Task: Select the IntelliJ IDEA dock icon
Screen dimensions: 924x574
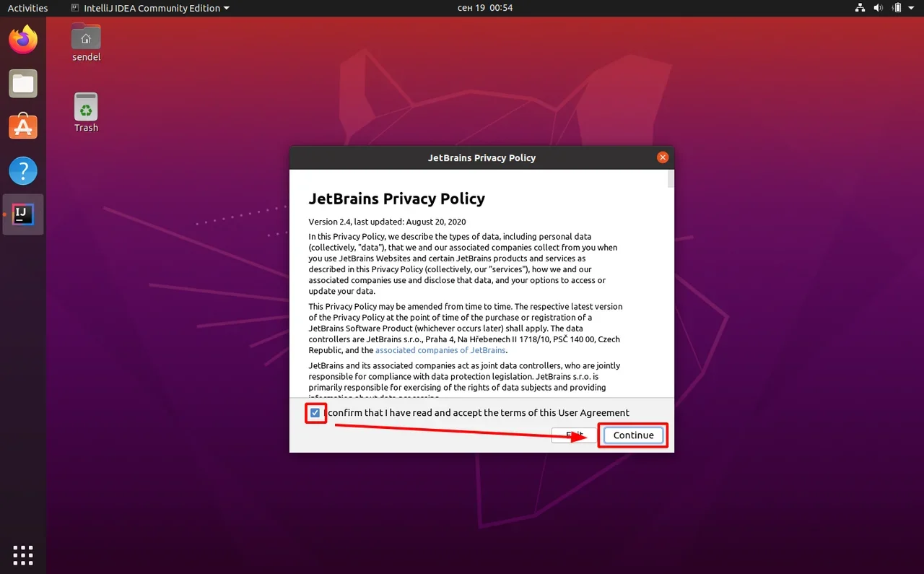Action: point(23,214)
